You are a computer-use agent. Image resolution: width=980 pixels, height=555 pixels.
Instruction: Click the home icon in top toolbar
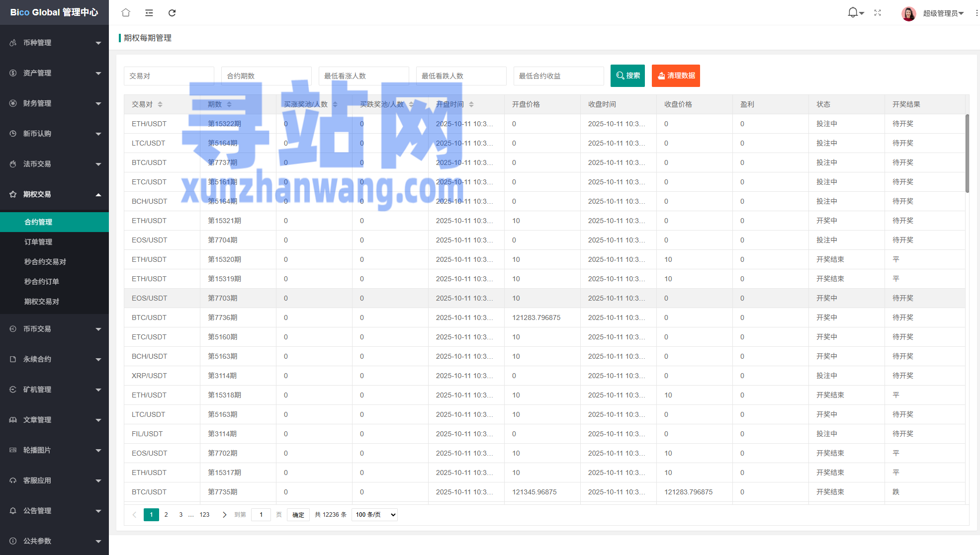click(126, 12)
